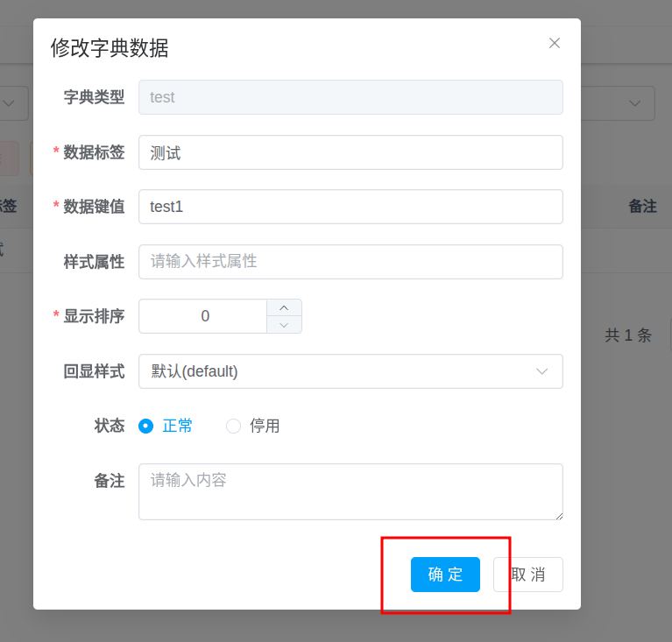Viewport: 672px width, 642px height.
Task: Click into 数据键值 field with test1
Action: [350, 207]
